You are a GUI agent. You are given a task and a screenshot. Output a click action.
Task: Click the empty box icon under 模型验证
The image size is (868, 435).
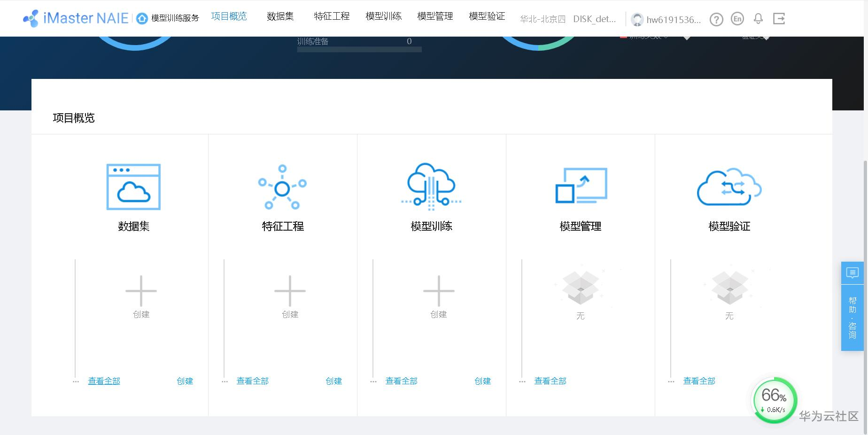[729, 287]
